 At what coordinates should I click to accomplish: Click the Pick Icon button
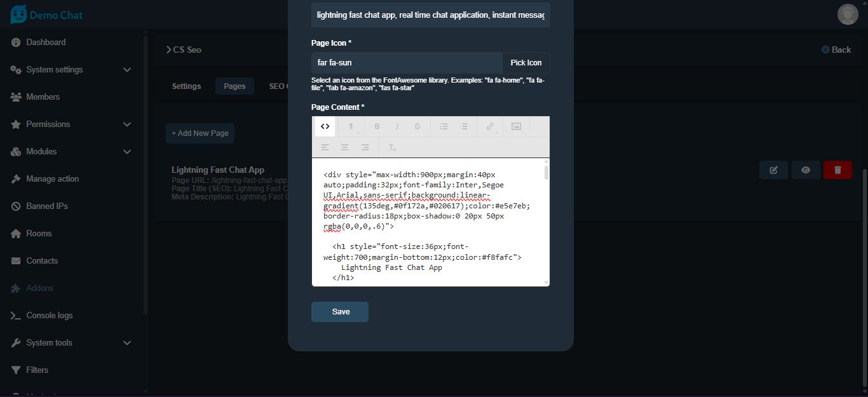pos(526,63)
